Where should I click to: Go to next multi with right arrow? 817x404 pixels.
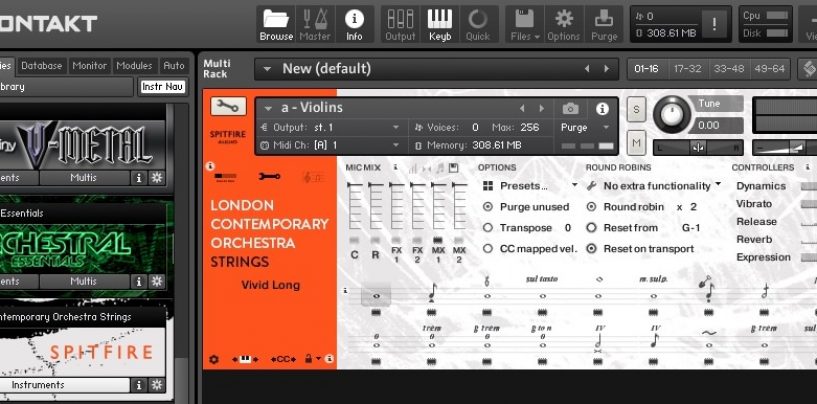pos(606,69)
